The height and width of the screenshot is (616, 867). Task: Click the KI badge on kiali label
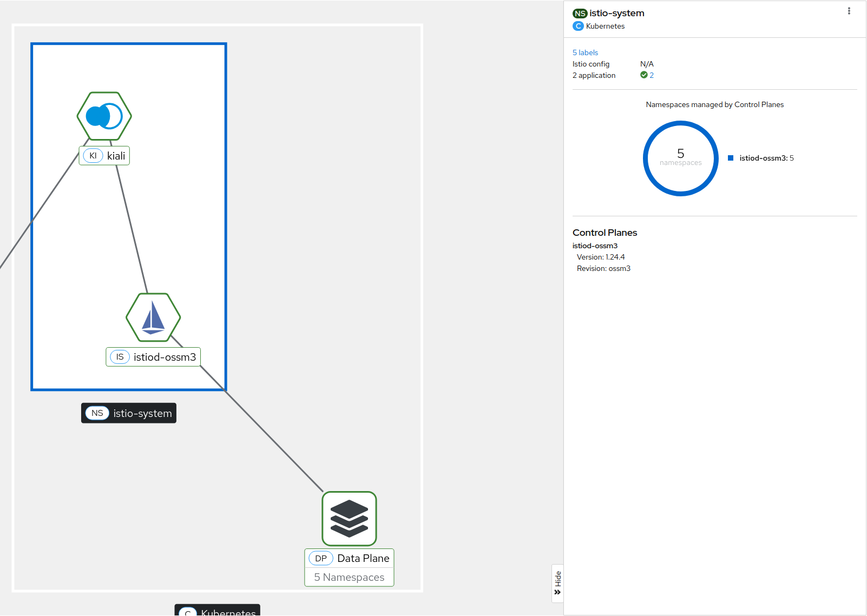(93, 156)
